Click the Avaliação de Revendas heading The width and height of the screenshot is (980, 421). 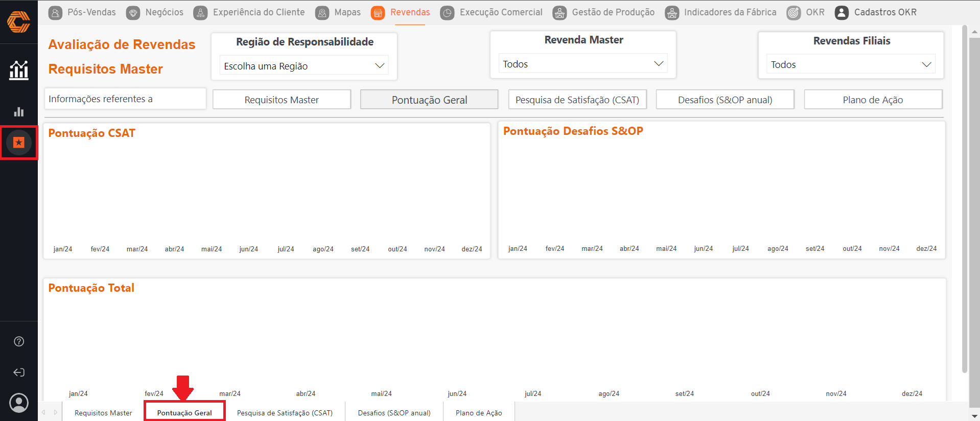coord(122,44)
